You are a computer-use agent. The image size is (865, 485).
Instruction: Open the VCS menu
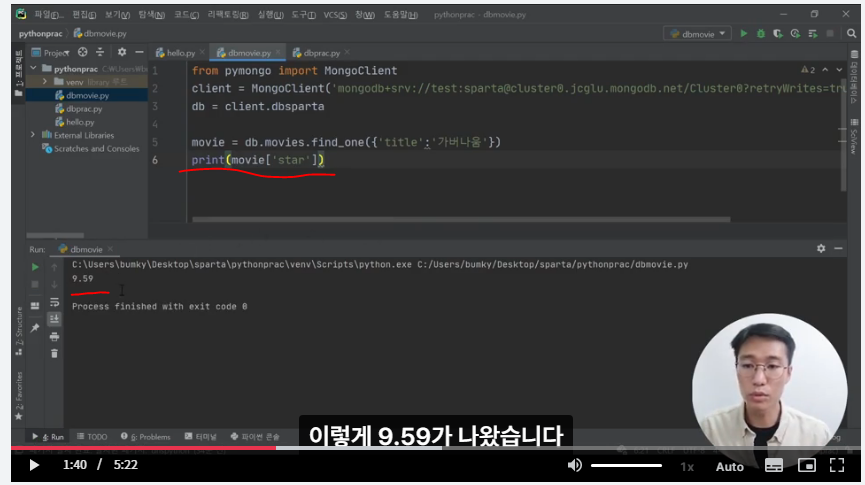(x=335, y=15)
